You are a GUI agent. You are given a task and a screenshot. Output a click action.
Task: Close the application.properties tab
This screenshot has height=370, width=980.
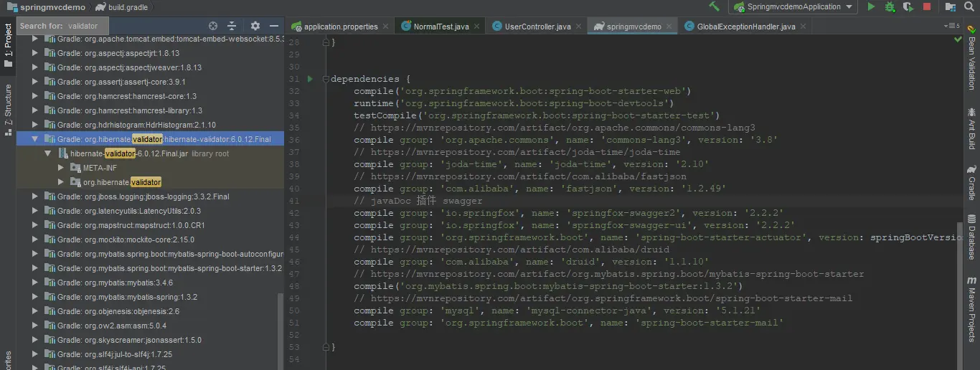[x=386, y=27]
